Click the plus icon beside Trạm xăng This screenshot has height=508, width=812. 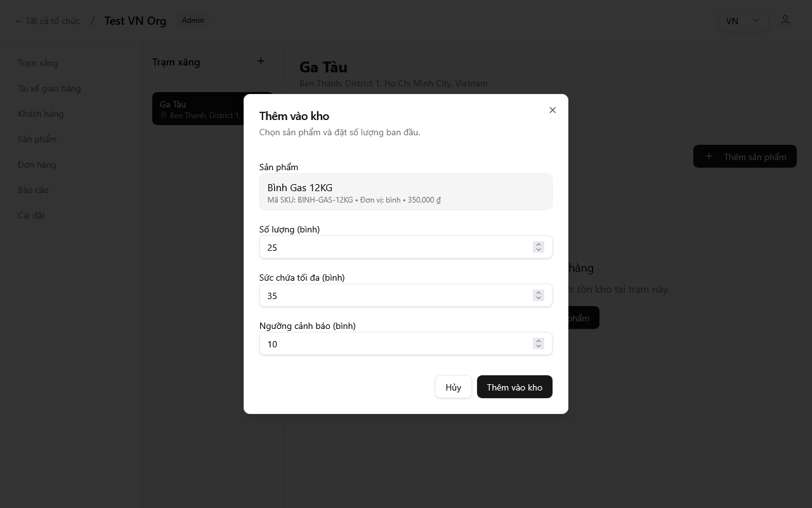(x=260, y=62)
